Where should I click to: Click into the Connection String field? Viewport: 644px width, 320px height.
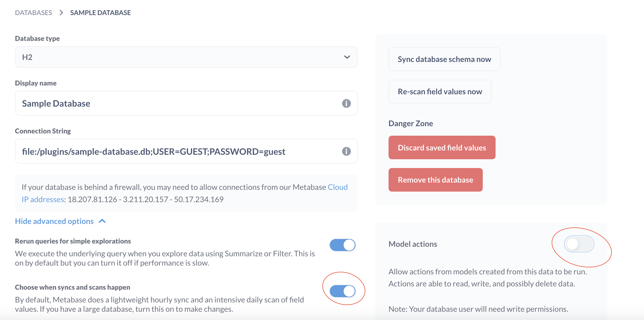(176, 151)
